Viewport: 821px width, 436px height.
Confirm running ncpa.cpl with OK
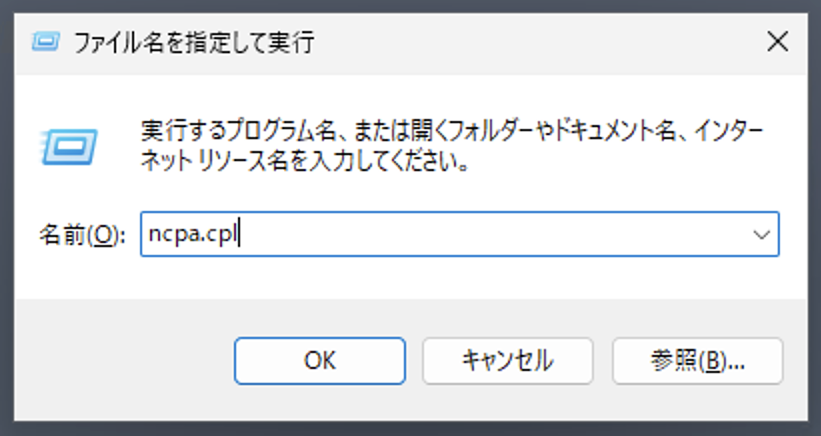320,361
